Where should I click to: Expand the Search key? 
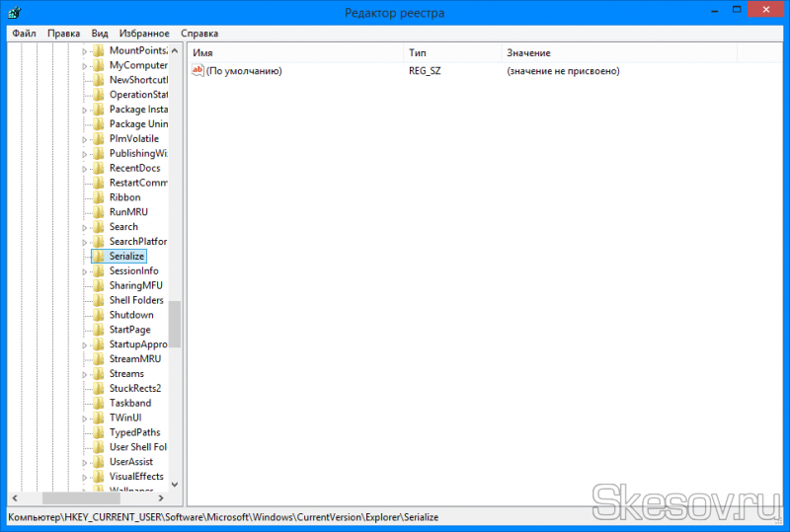85,227
